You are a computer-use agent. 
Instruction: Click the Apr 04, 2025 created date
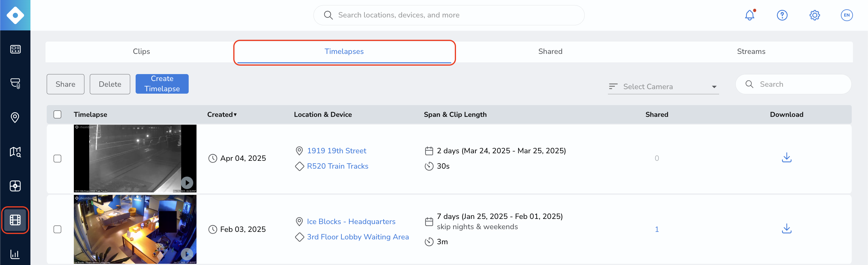coord(243,158)
